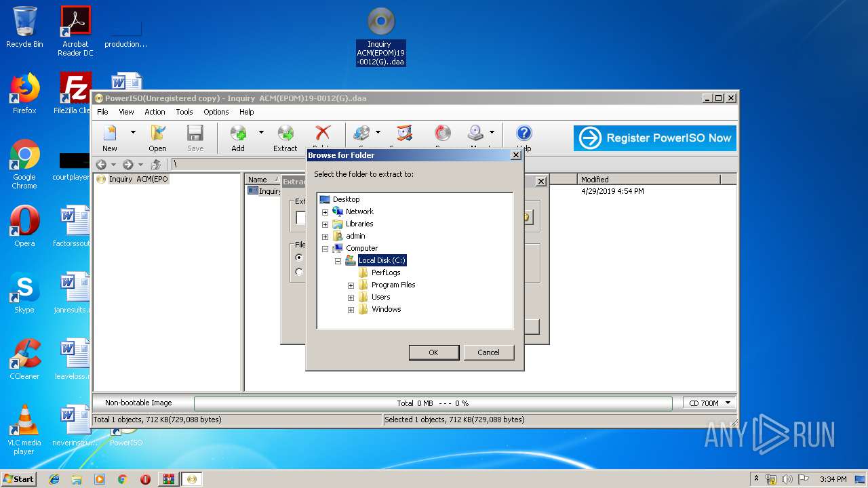Click the red X Delete toolbar icon
The height and width of the screenshot is (488, 868).
pyautogui.click(x=323, y=134)
